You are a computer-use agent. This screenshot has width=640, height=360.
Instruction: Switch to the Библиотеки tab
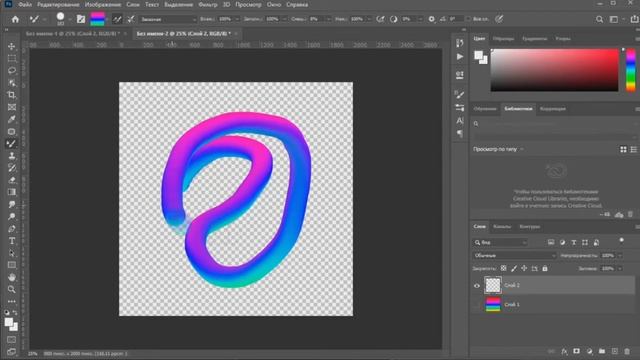[518, 109]
